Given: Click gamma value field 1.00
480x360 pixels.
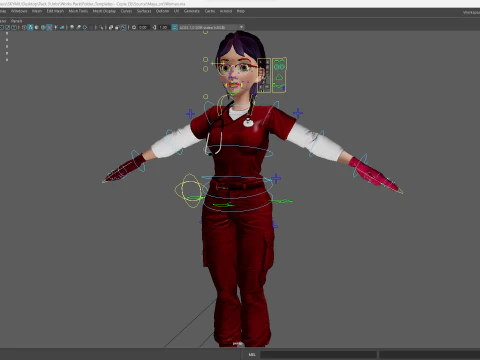Looking at the screenshot, I should 163,27.
